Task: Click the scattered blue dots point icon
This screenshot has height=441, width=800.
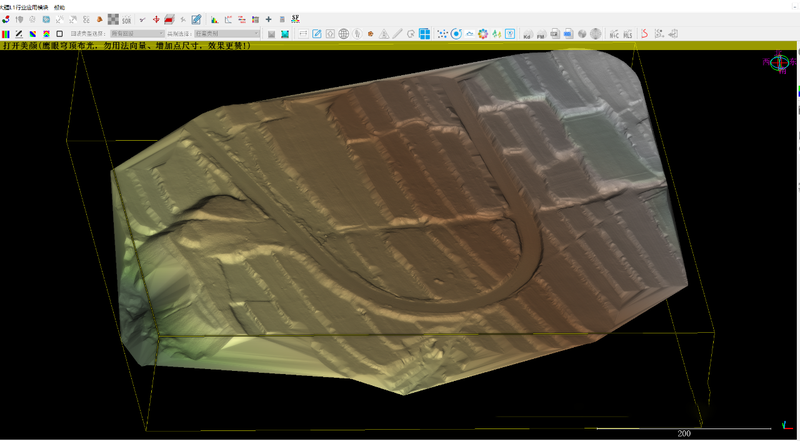Action: 442,34
